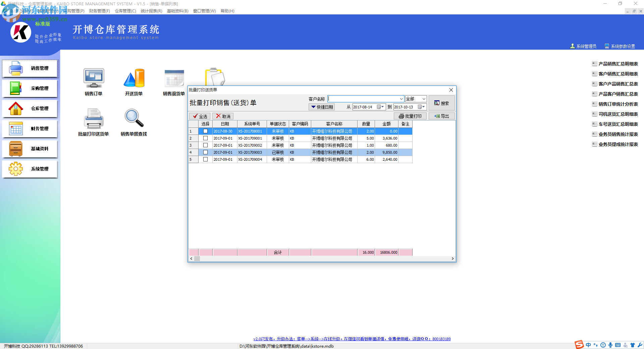Select the 已审核 status cell
This screenshot has height=349, width=644.
278,152
